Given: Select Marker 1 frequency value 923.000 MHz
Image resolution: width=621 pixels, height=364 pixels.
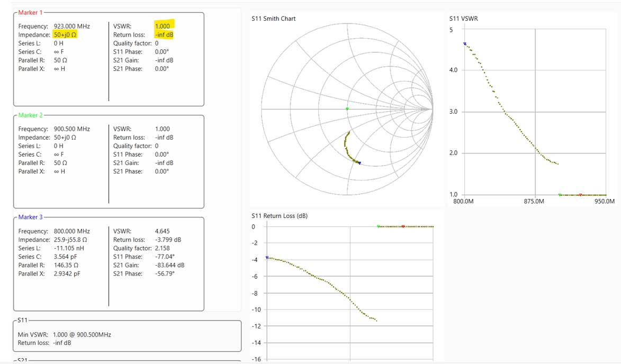Looking at the screenshot, I should click(71, 26).
